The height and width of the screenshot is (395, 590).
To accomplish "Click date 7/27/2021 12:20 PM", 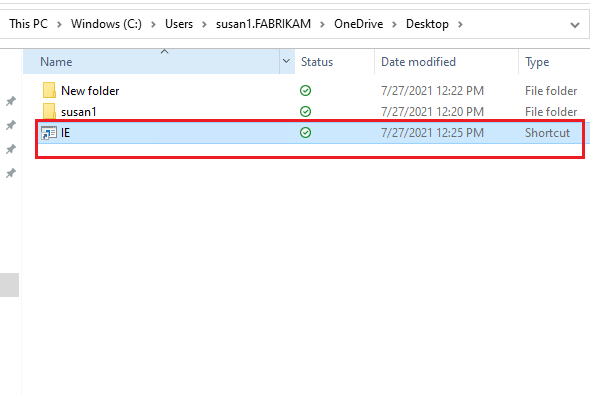I will click(432, 112).
